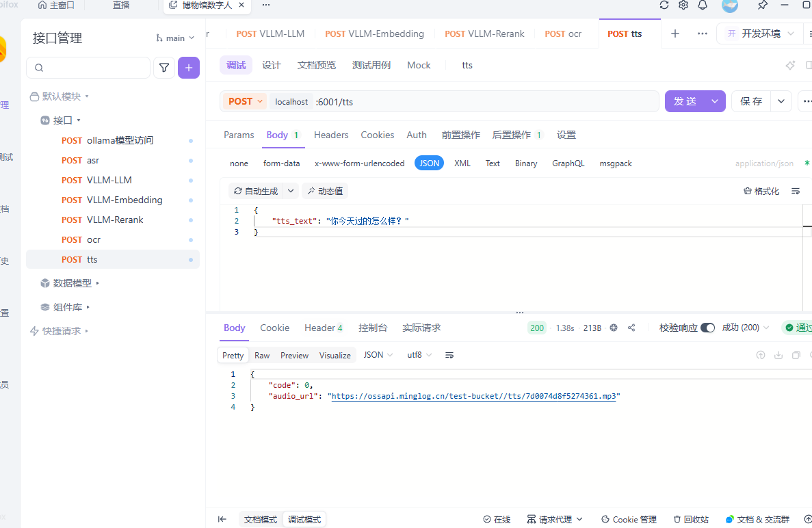Click the filter icon beside search box
Viewport: 812px width, 528px height.
tap(164, 68)
